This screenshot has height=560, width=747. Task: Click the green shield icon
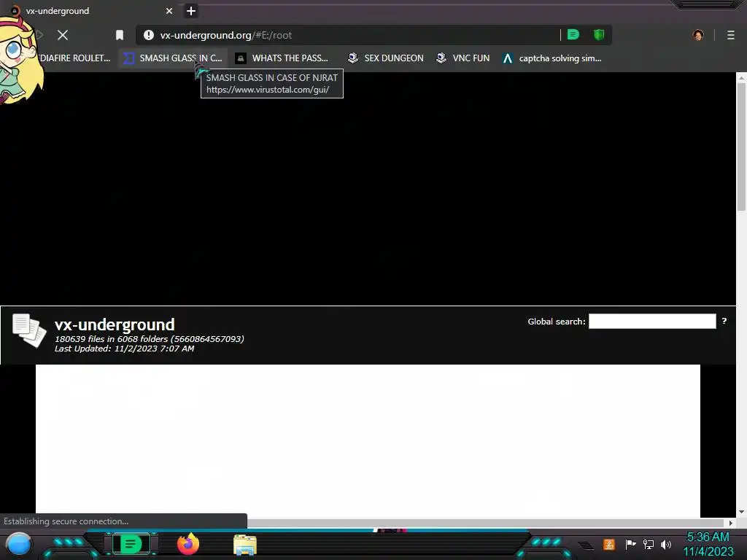[x=599, y=34]
